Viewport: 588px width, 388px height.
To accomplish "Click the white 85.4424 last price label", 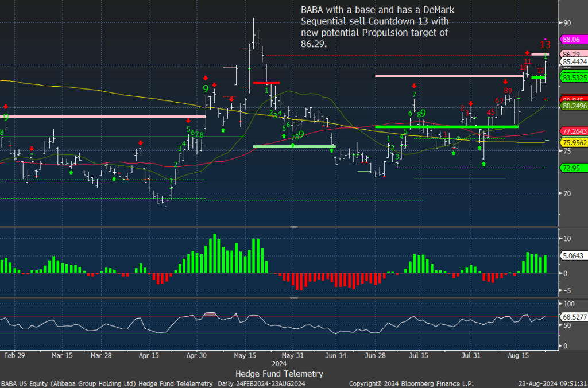I will (x=574, y=62).
